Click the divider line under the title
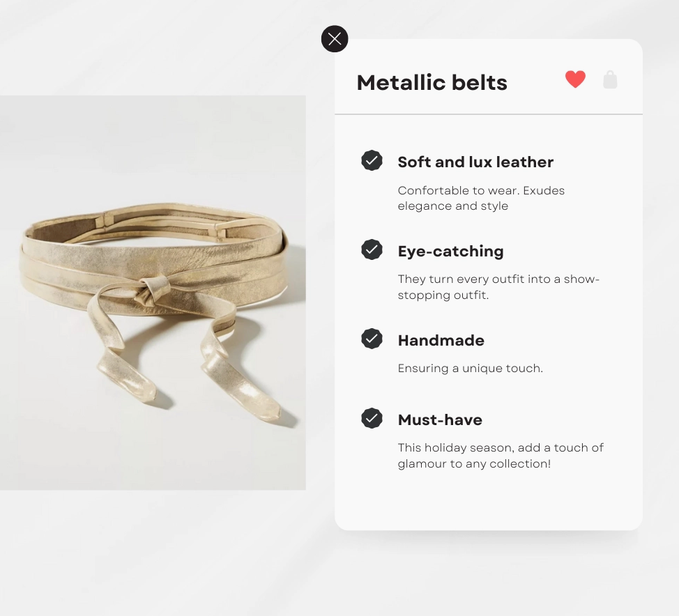The width and height of the screenshot is (679, 616). pos(489,114)
